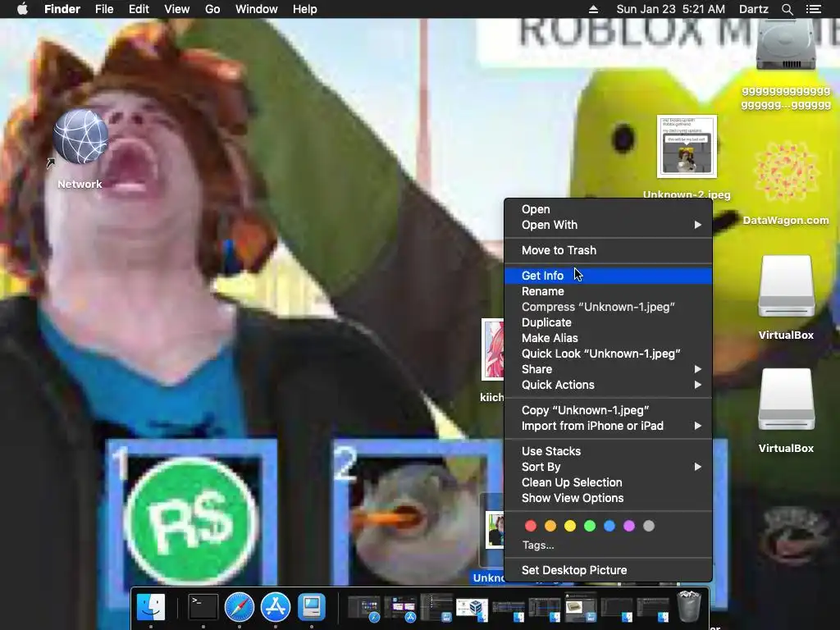
Task: Open Safari from the Dock
Action: (240, 606)
